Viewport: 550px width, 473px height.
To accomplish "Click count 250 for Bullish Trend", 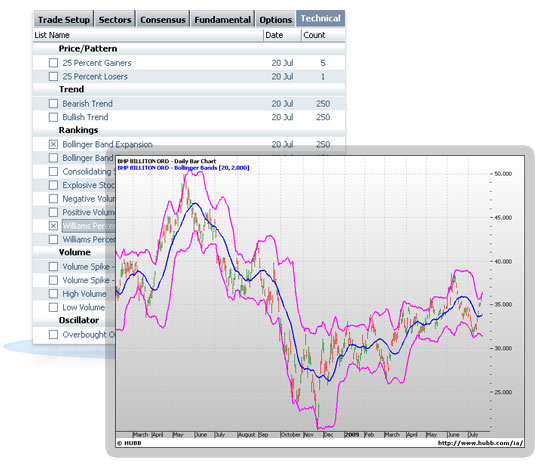I will tap(323, 117).
